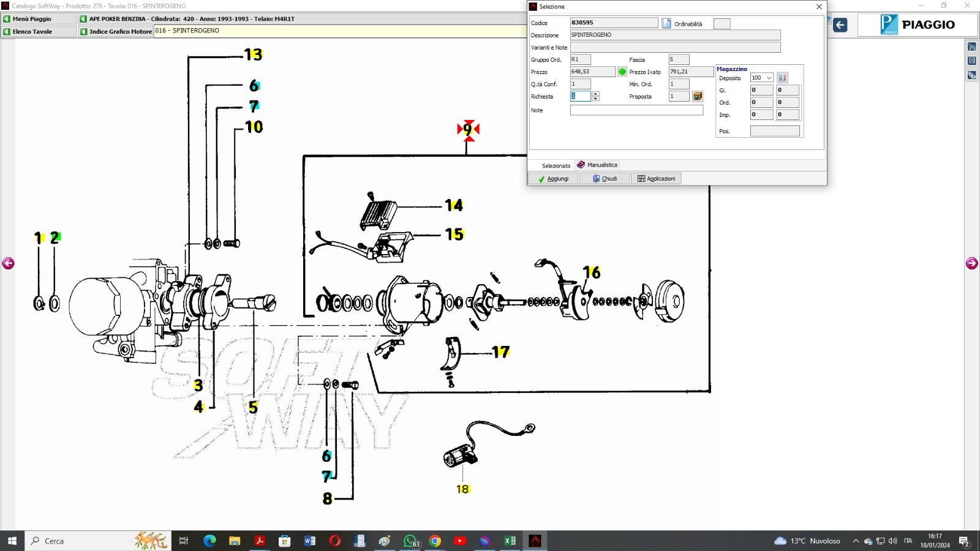Click the Aggiungi button
Image resolution: width=980 pixels, height=551 pixels.
coord(553,179)
